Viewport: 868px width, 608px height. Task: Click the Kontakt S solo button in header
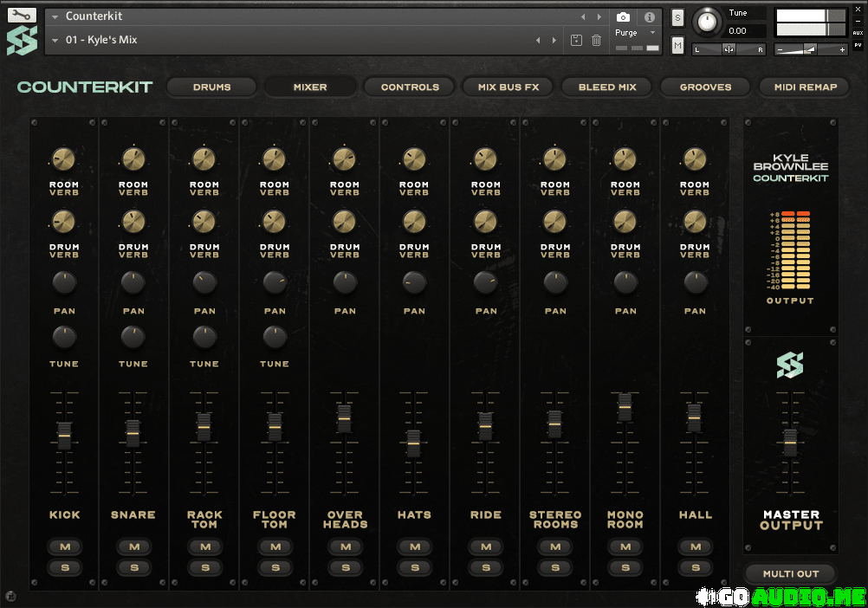click(677, 17)
